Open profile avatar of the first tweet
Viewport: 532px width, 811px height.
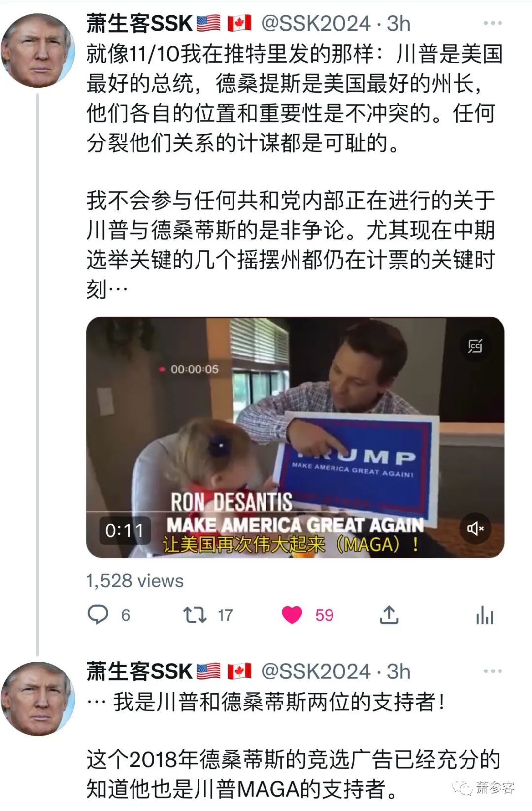38,51
